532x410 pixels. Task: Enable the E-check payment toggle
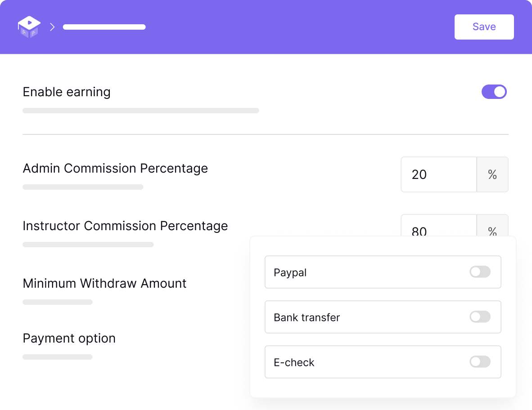coord(480,362)
